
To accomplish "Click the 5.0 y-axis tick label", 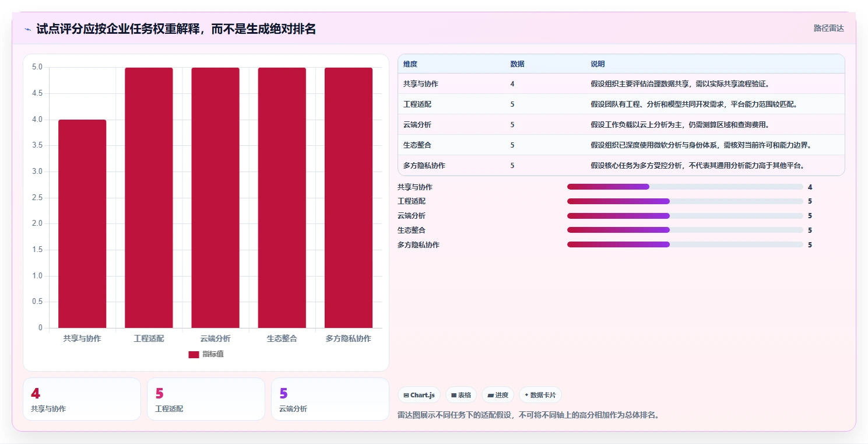I will click(37, 67).
